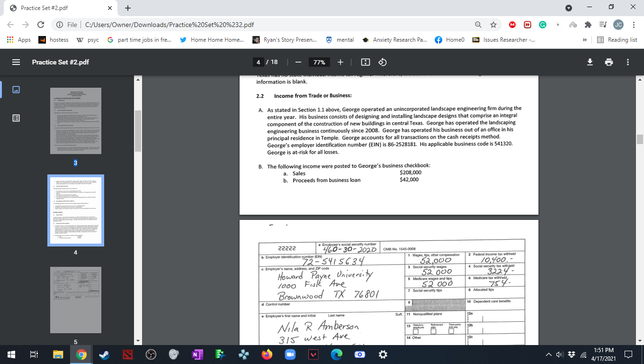Open the Issues Researcher bookmark
644x364 pixels.
[x=504, y=40]
